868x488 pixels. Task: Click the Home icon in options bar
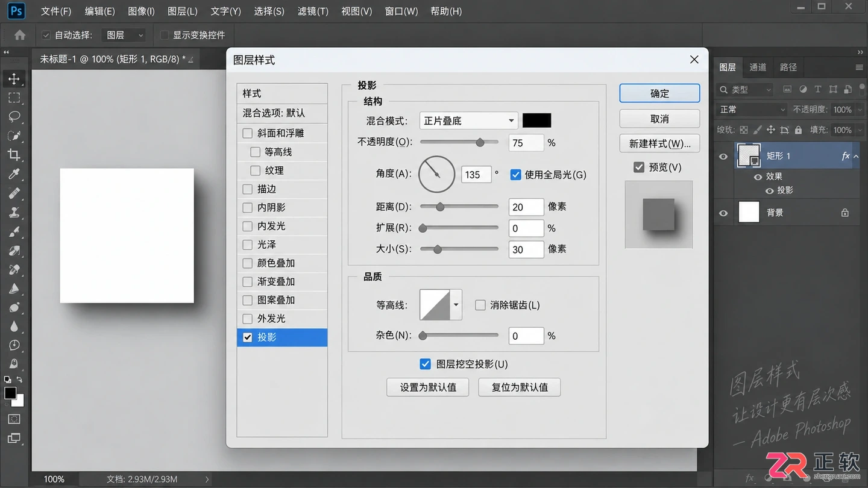pyautogui.click(x=20, y=35)
